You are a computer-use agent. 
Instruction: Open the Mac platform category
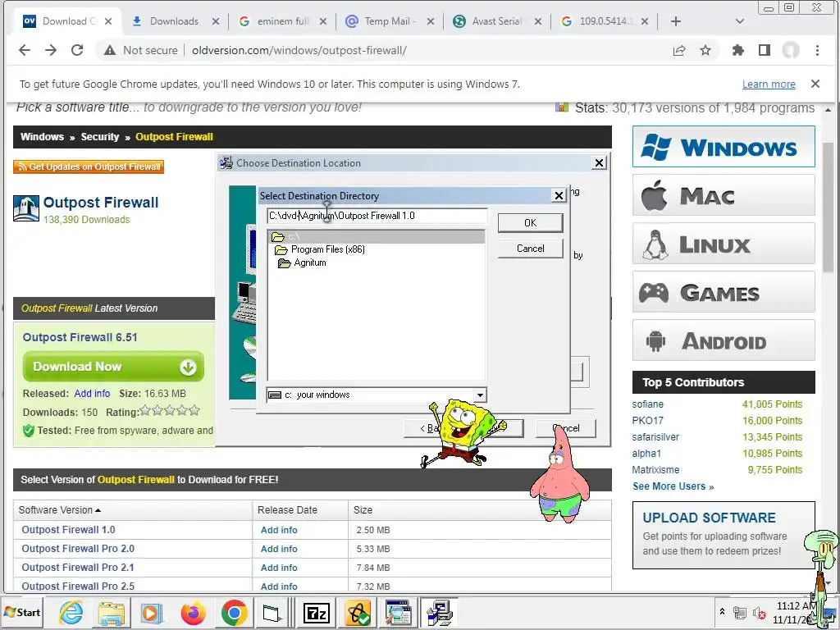coord(724,195)
